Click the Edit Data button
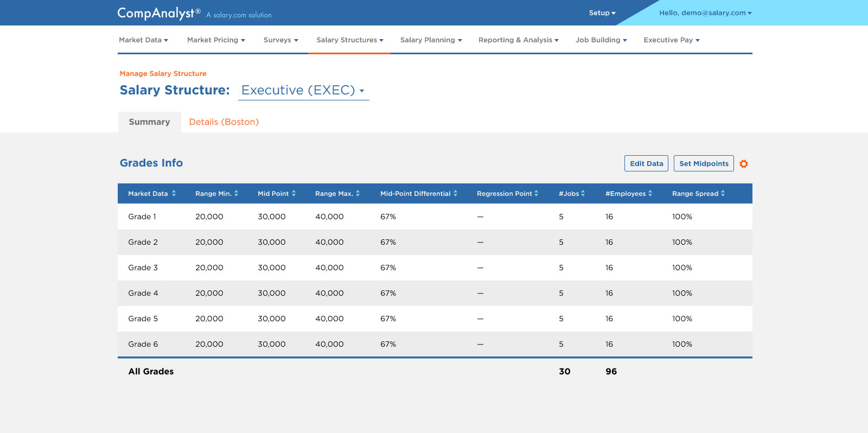Image resolution: width=868 pixels, height=433 pixels. (646, 164)
